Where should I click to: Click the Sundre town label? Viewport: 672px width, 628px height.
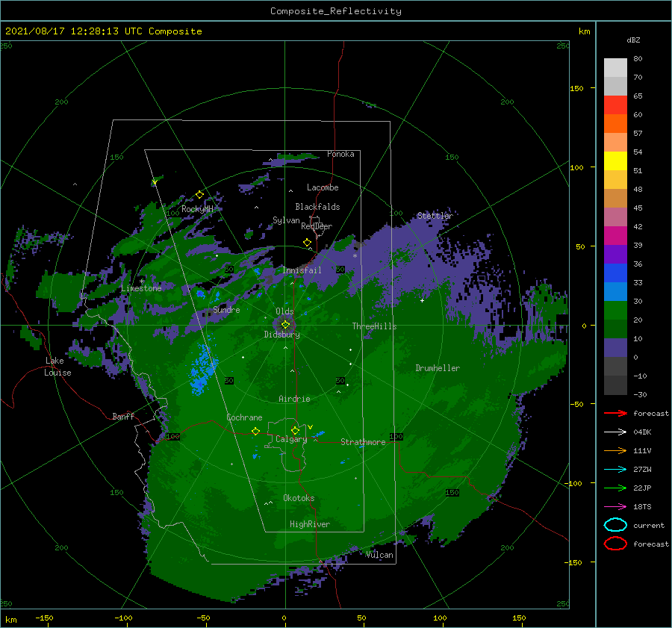tap(226, 309)
